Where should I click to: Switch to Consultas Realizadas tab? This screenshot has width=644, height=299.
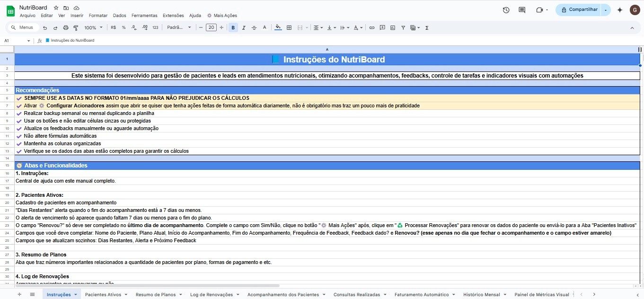point(357,295)
